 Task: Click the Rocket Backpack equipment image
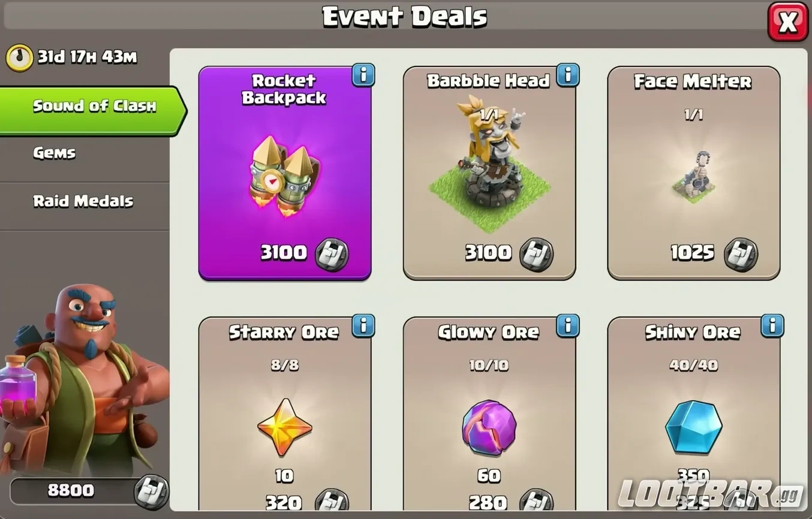pos(284,176)
